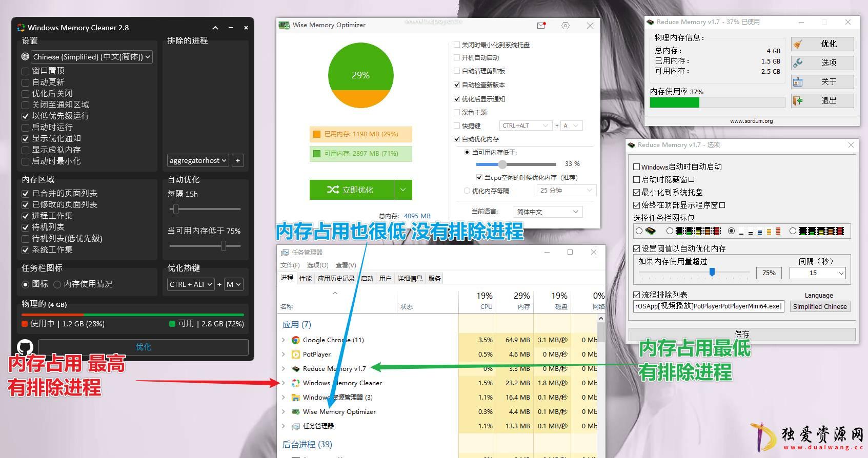Open 15 seconds interval dropdown in Reduce Memory
Screen dimensions: 868x458
817,273
